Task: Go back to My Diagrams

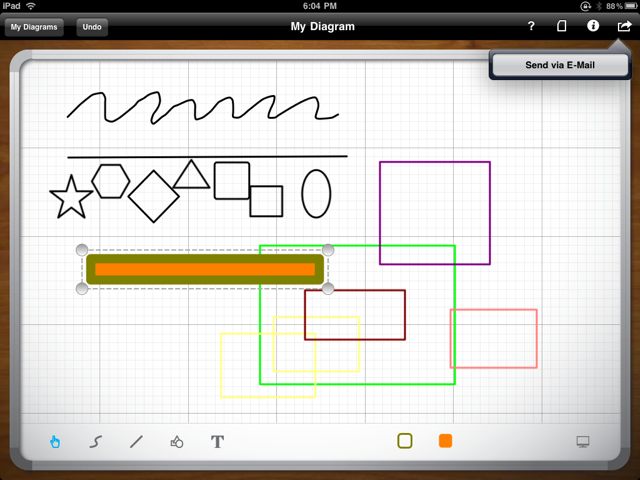Action: [34, 27]
